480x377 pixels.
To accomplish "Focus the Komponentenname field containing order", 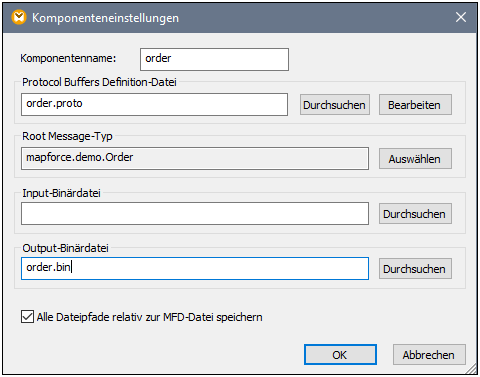I will [x=214, y=59].
